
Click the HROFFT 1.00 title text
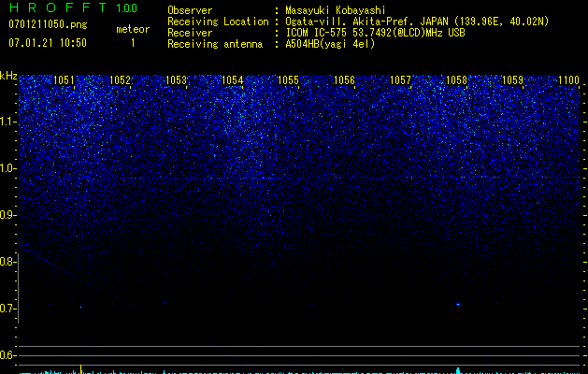pyautogui.click(x=73, y=7)
